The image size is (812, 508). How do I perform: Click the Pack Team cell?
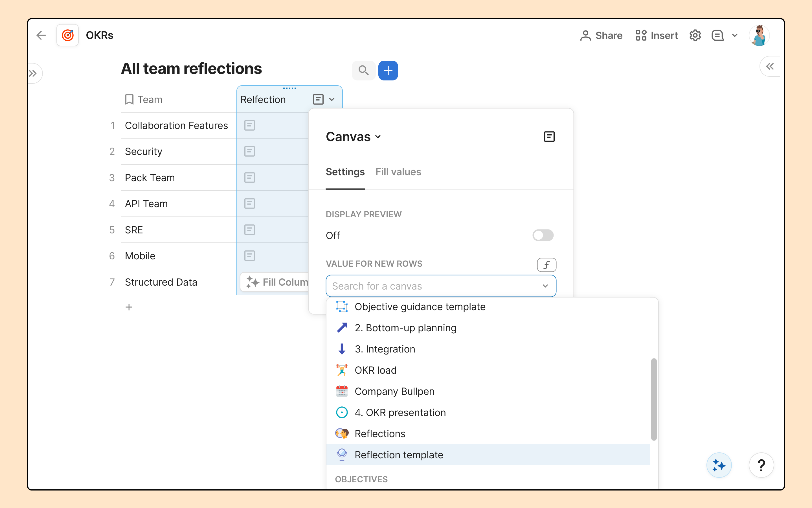point(179,178)
